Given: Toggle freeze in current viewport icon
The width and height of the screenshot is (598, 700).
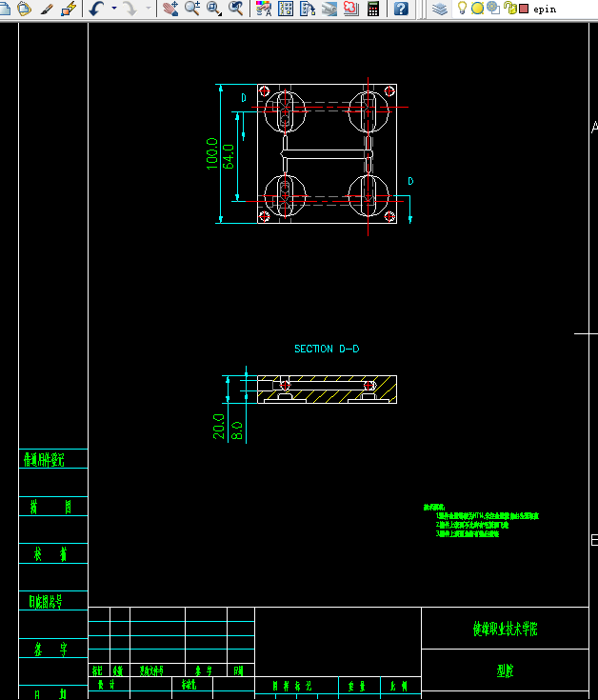Looking at the screenshot, I should (x=493, y=8).
